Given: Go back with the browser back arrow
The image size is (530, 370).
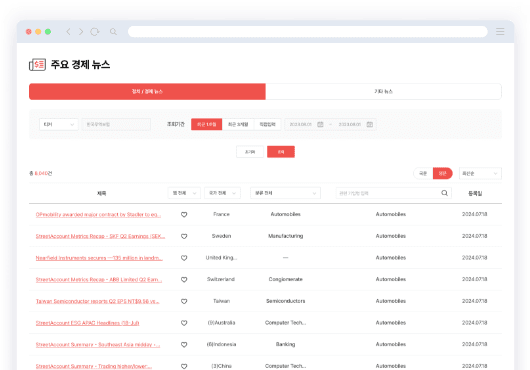Looking at the screenshot, I should (69, 32).
